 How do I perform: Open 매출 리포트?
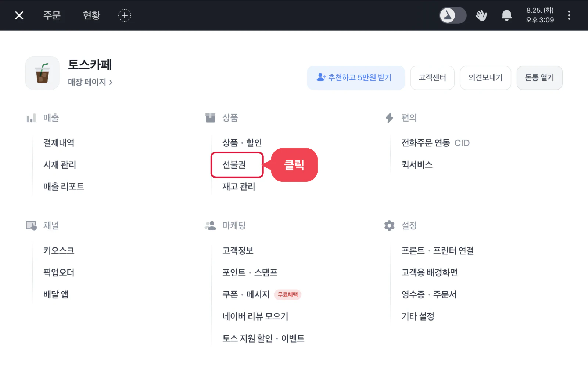click(x=64, y=187)
